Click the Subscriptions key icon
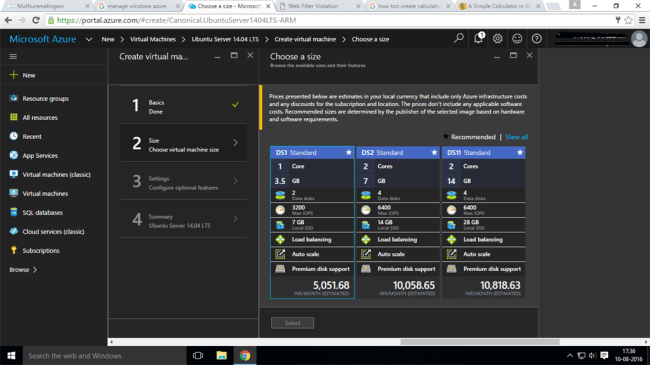The image size is (650, 365). (14, 250)
